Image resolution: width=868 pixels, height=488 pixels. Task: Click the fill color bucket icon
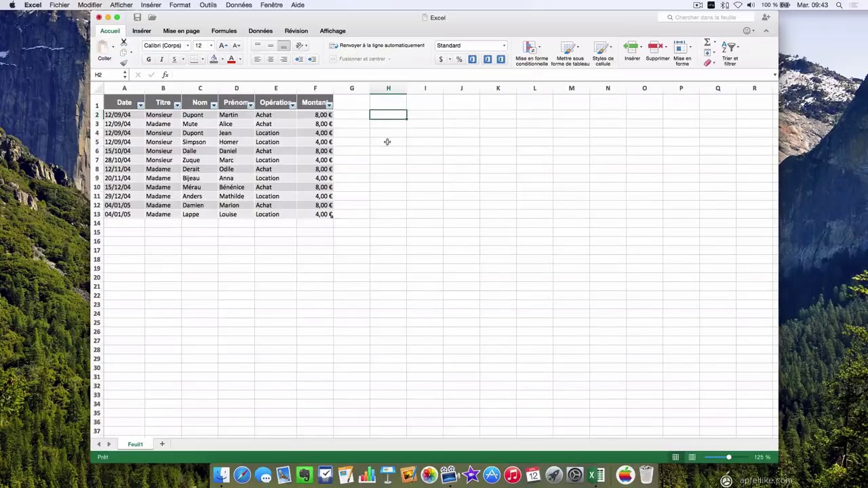click(x=214, y=59)
